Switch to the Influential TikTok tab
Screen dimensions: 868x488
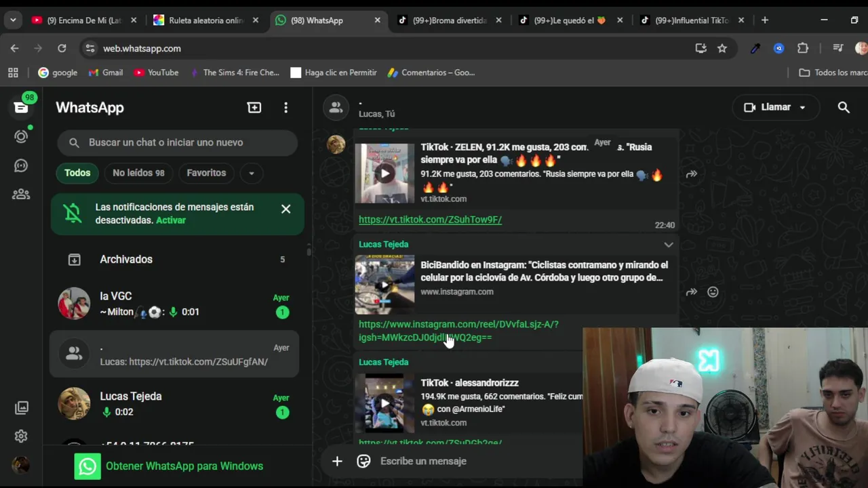click(x=692, y=20)
